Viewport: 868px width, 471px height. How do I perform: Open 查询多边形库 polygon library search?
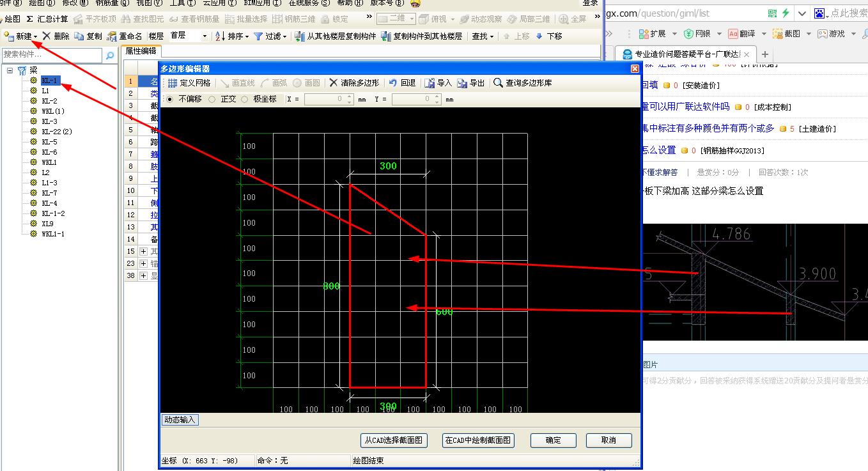523,83
